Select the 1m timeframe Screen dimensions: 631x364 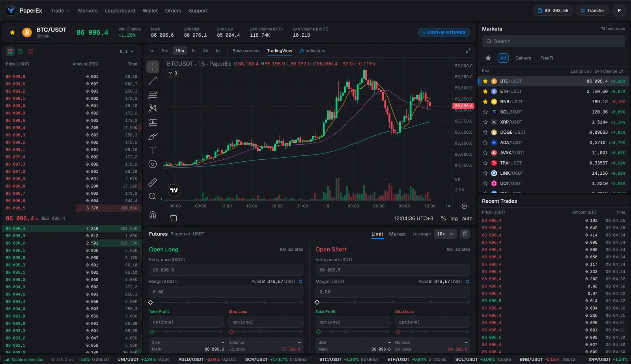(151, 51)
